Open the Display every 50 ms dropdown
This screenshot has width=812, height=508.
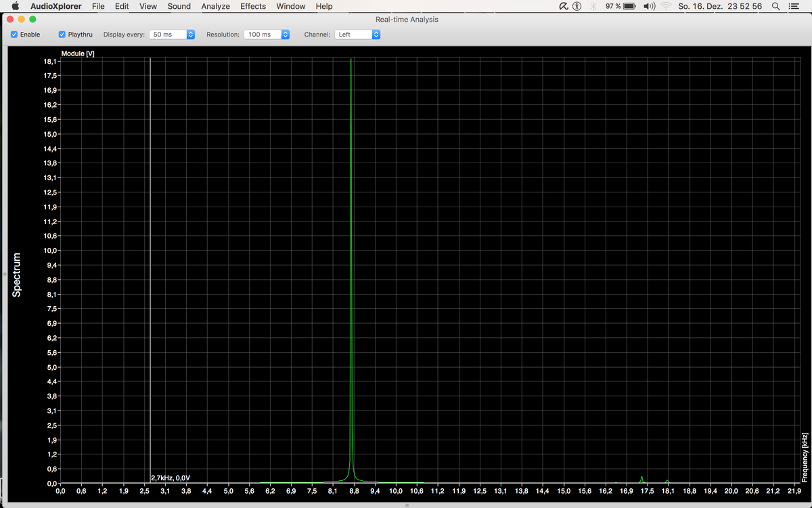172,35
